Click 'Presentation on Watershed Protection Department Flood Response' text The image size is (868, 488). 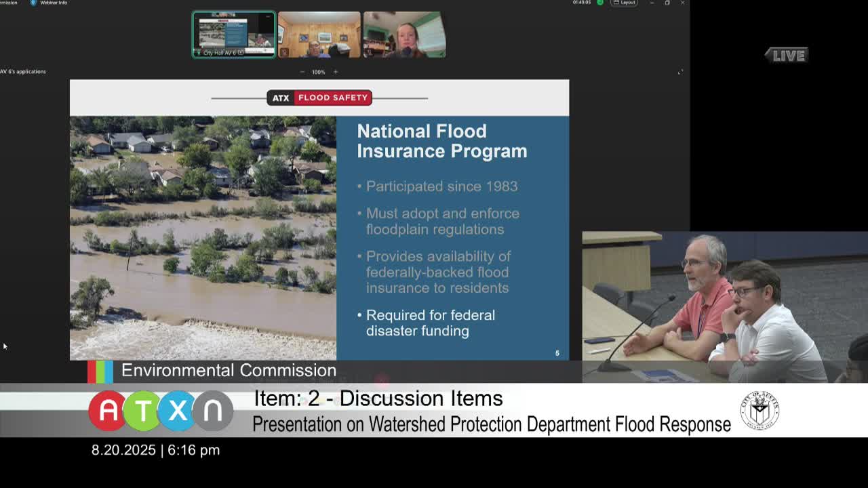pos(492,424)
